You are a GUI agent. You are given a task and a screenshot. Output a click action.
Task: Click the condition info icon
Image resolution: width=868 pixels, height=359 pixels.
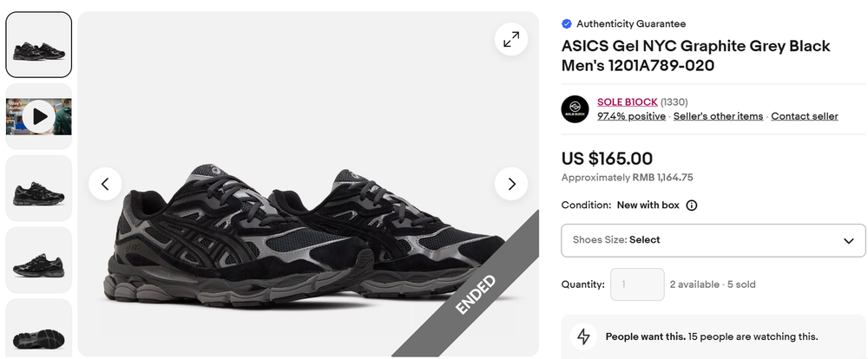692,206
